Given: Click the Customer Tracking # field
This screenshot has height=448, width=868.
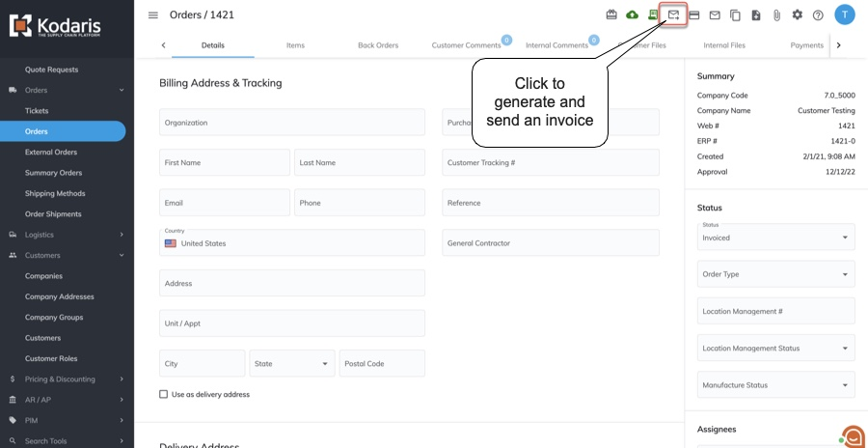Looking at the screenshot, I should [551, 162].
